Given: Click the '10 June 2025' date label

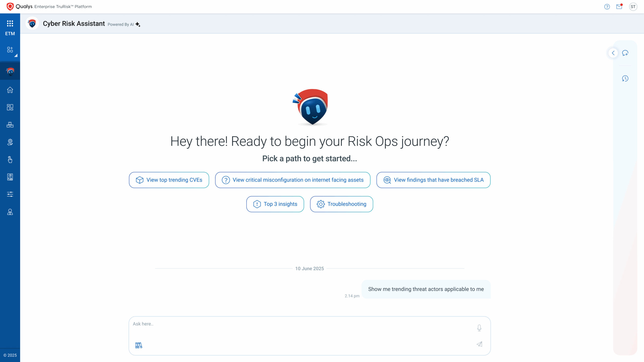Looking at the screenshot, I should (x=309, y=268).
